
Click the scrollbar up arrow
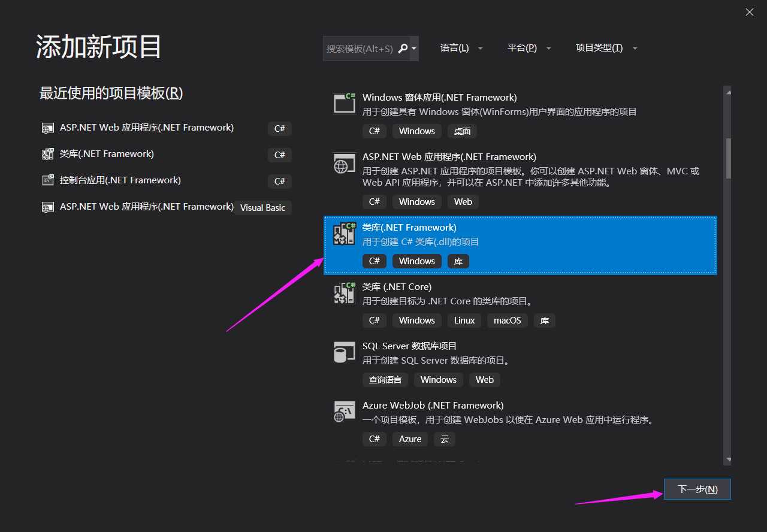728,92
